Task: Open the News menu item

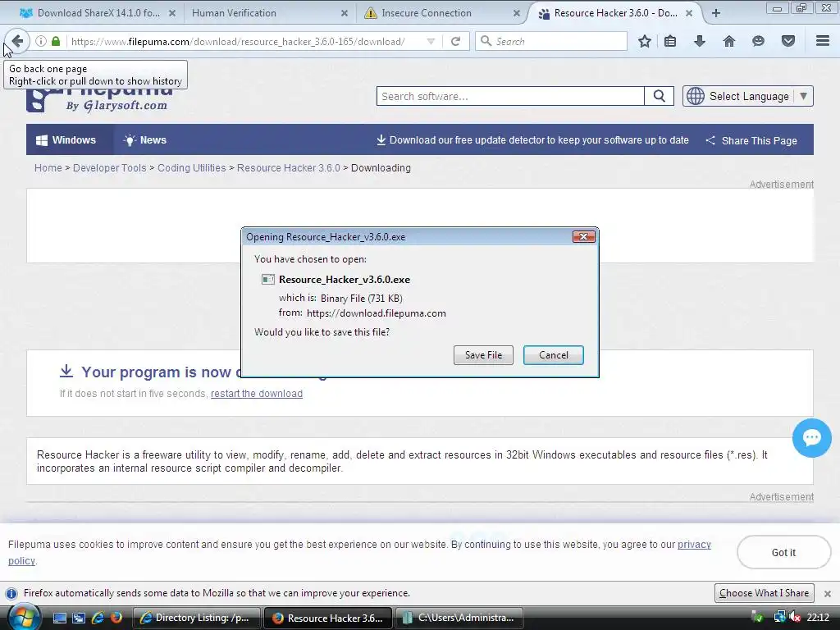Action: point(144,139)
